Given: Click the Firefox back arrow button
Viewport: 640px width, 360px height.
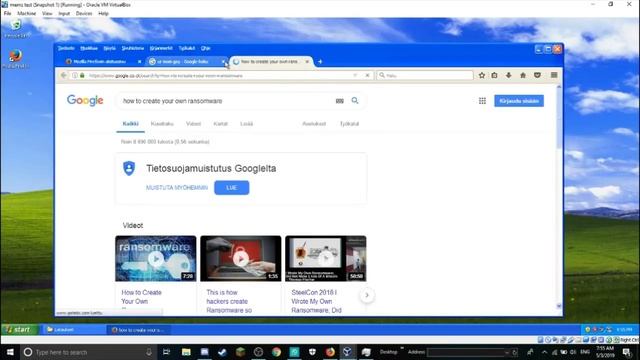Looking at the screenshot, I should 63,76.
